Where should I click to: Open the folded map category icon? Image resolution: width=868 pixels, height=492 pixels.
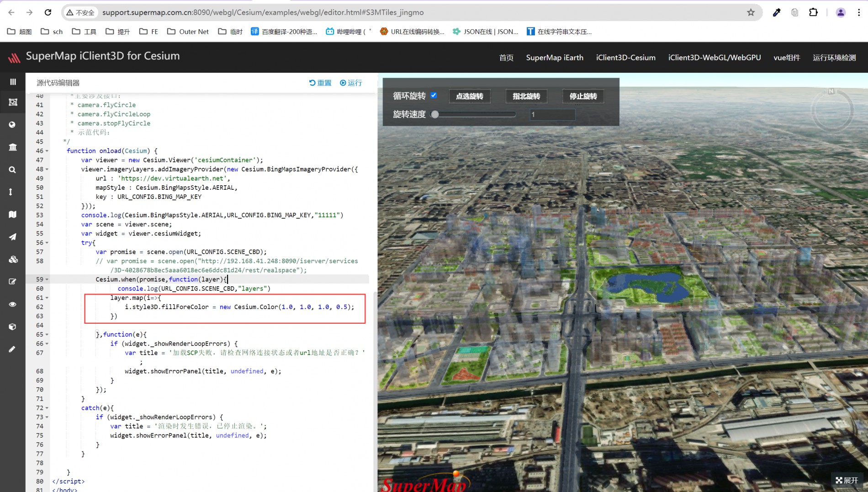click(13, 214)
